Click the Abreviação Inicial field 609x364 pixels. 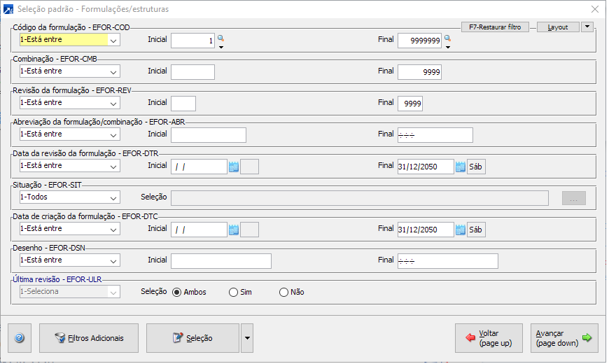(x=209, y=135)
